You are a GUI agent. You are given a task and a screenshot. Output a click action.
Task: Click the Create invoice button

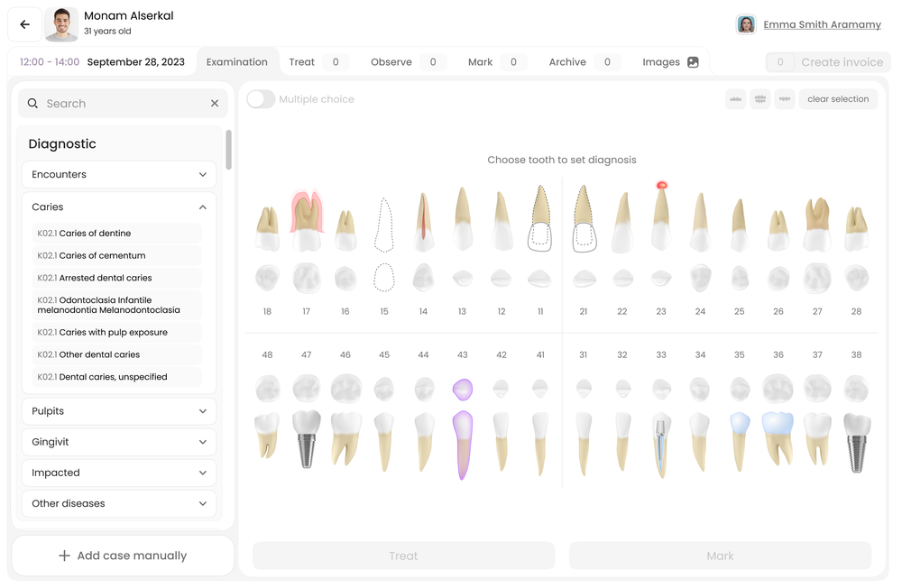pos(828,62)
